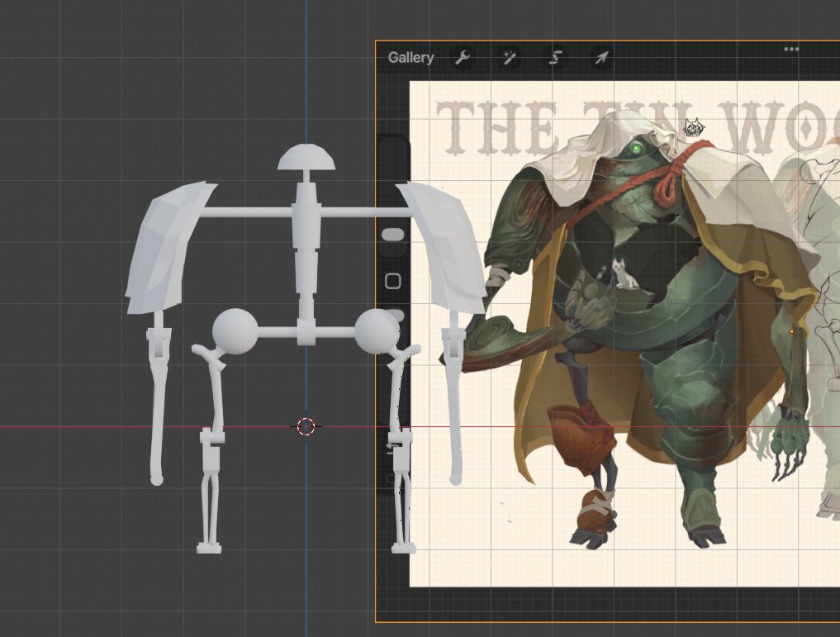Open the Procreate Actions wrench icon
Viewport: 840px width, 637px height.
pos(463,57)
